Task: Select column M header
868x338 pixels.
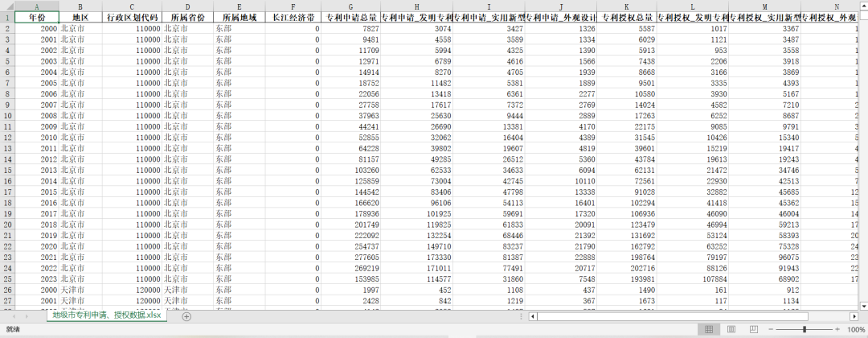Action: pos(764,6)
